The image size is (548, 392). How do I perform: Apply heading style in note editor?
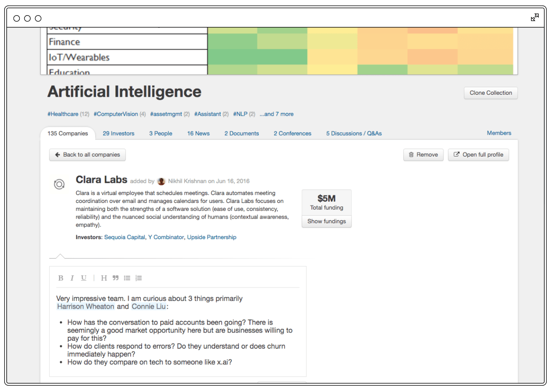(104, 278)
